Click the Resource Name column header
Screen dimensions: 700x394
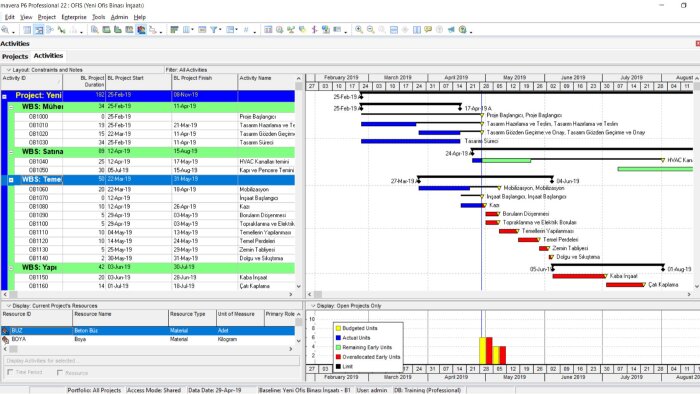[120, 317]
